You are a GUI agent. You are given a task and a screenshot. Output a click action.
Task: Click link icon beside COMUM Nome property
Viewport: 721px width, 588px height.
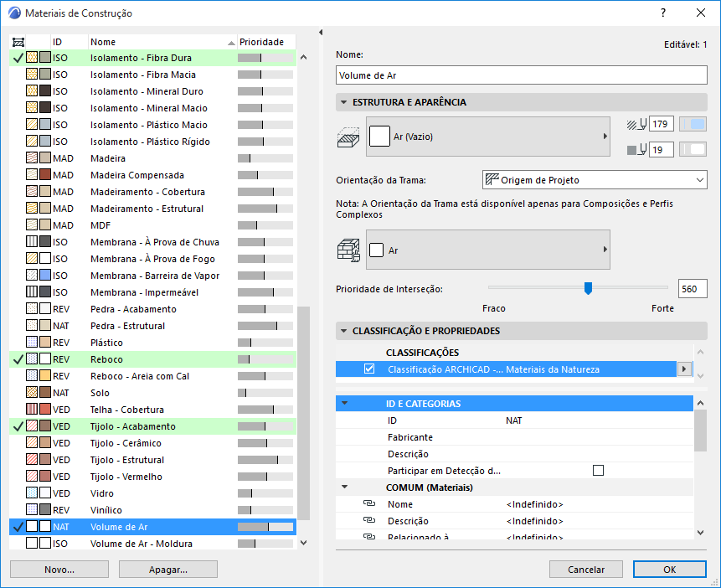point(369,503)
